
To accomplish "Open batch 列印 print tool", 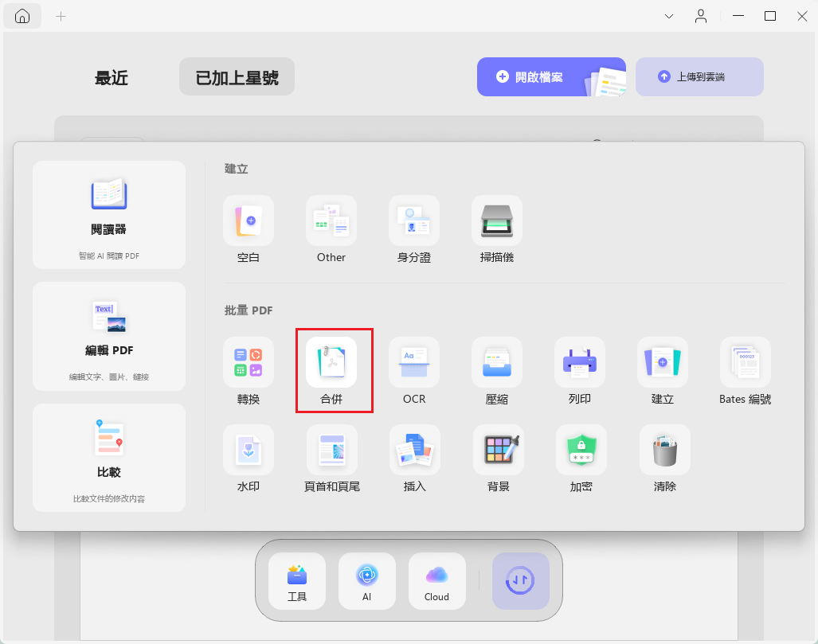I will [580, 371].
